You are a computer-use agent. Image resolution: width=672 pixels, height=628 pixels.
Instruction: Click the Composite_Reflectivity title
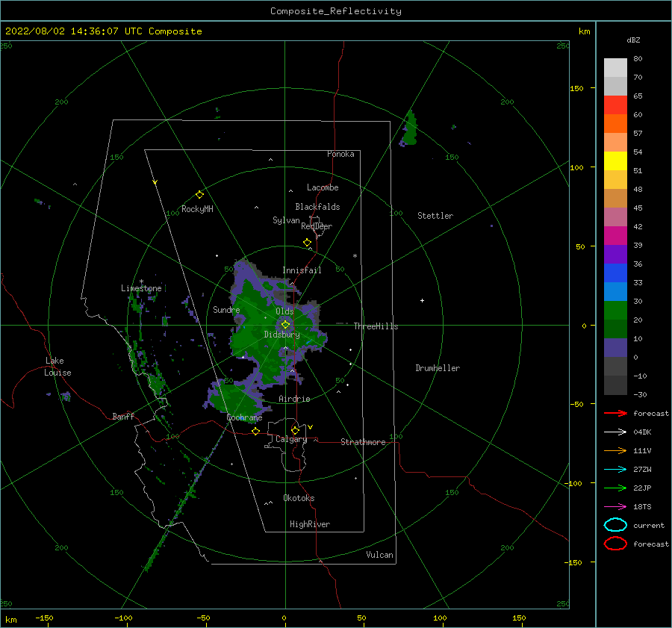[x=335, y=11]
